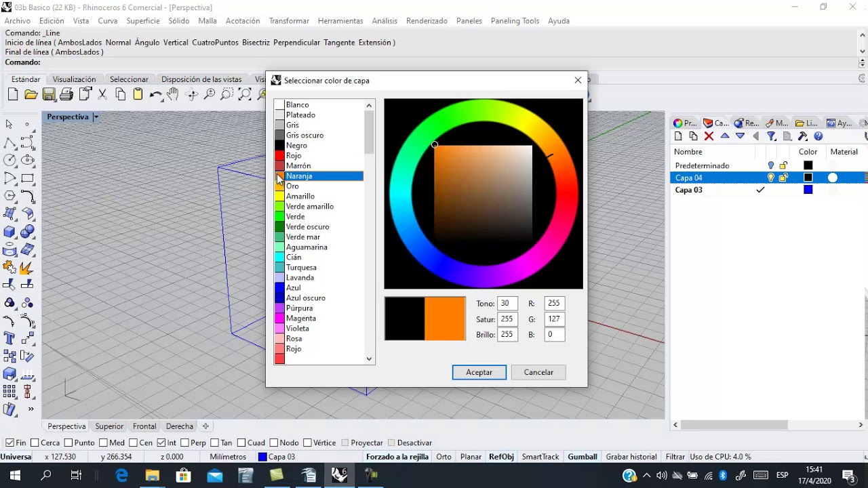Click the red X delete layer icon

(x=709, y=136)
